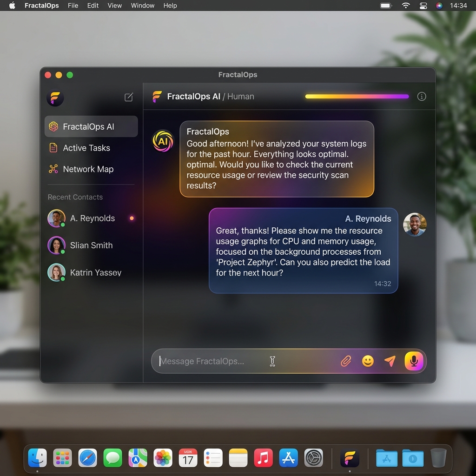
Task: Open chat with A. Reynolds
Action: pos(91,218)
